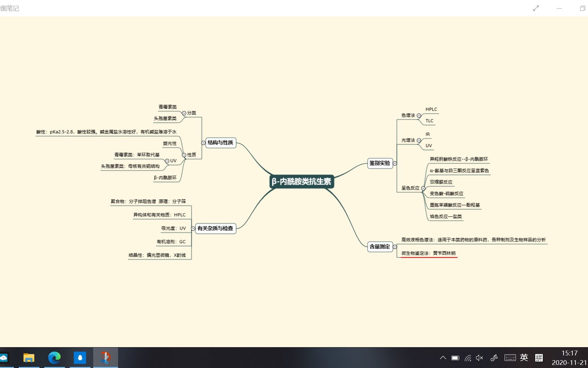Unmute using the volume icon
This screenshot has height=368, width=588.
479,358
